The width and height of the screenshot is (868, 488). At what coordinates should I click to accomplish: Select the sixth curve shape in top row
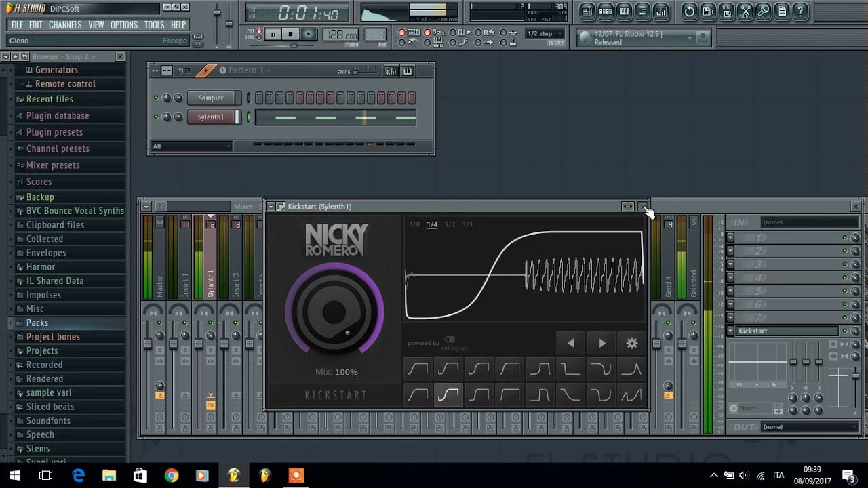click(570, 369)
